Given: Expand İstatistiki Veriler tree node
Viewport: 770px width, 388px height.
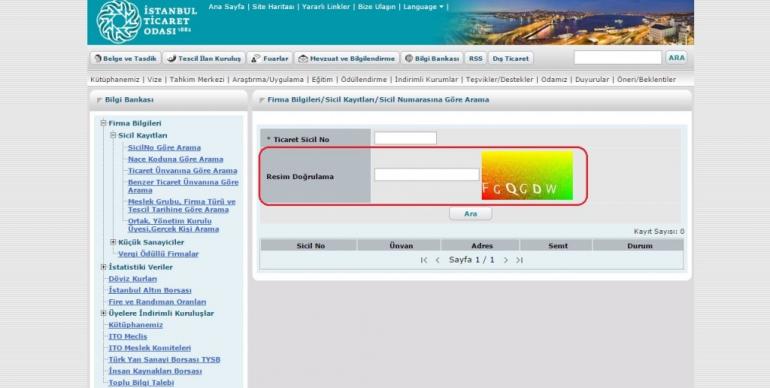Looking at the screenshot, I should pos(104,267).
